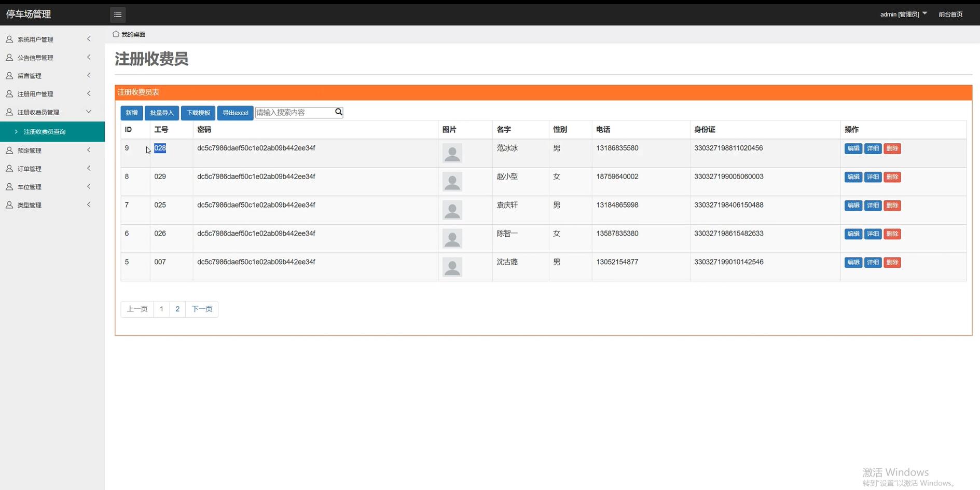
Task: Click the user icon beside 类型管理
Action: point(9,205)
